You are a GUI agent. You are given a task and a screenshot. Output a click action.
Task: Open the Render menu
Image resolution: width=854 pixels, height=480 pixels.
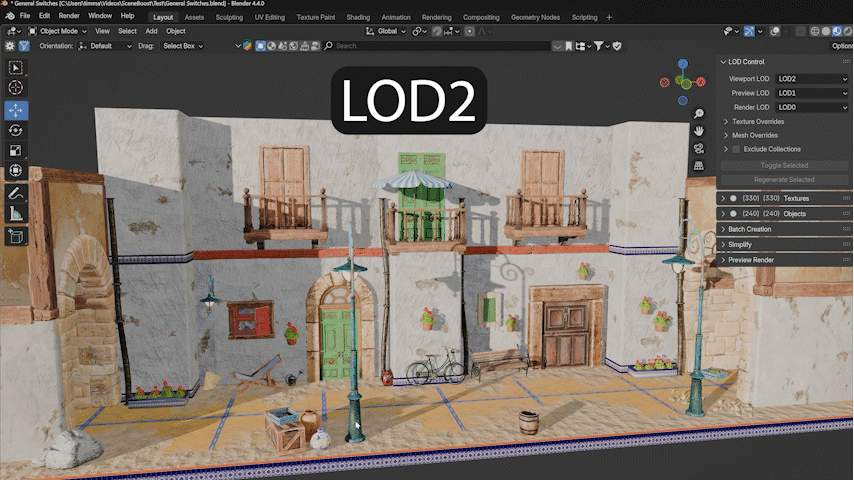[69, 17]
